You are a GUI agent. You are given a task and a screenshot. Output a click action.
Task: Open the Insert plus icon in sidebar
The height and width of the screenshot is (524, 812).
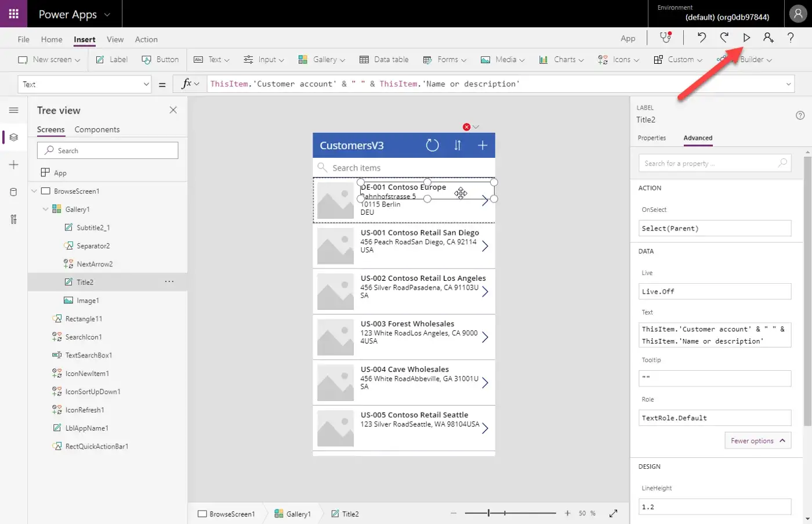[13, 165]
